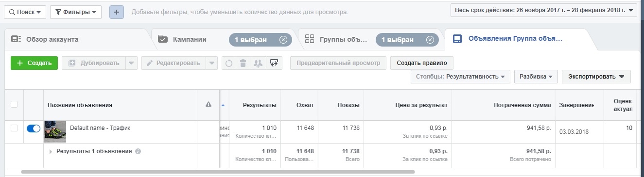Click the info icon next to Результаты 1 объявления
The image size is (644, 177).
[138, 151]
